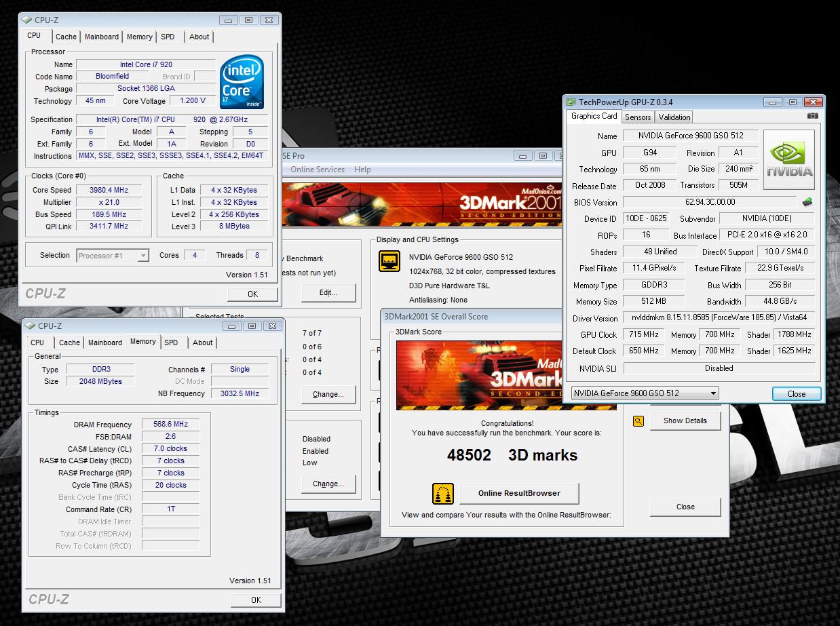The width and height of the screenshot is (840, 626).
Task: Click the Edit... button in 3DMark
Action: (328, 293)
